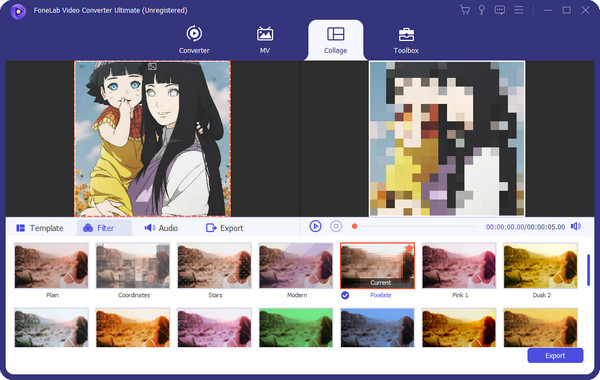The image size is (600, 380).
Task: Click the stop playback button
Action: 336,226
